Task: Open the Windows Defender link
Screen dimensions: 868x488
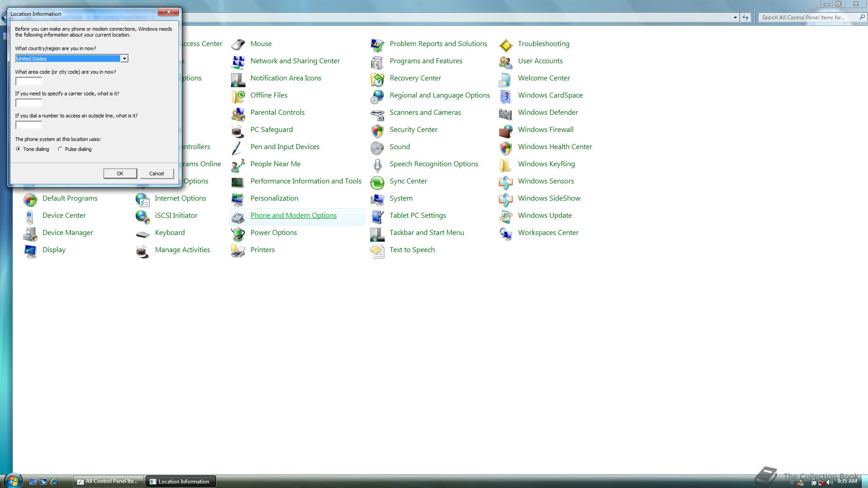Action: pyautogui.click(x=548, y=113)
